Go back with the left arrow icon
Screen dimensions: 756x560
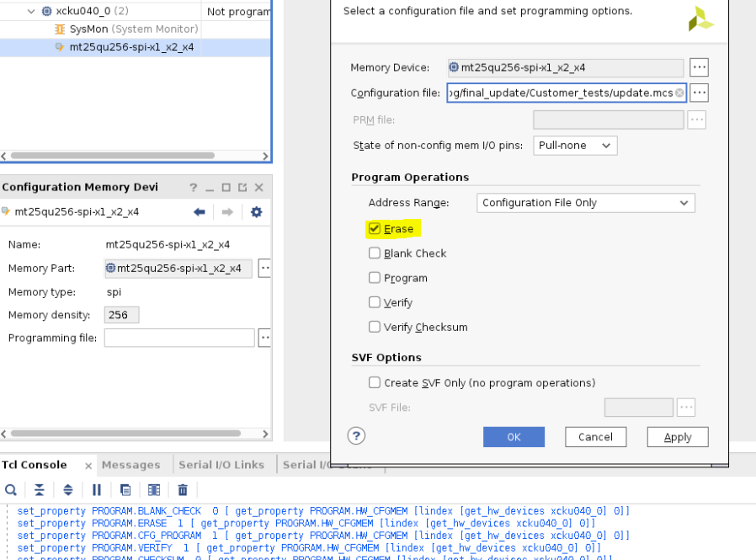(200, 212)
